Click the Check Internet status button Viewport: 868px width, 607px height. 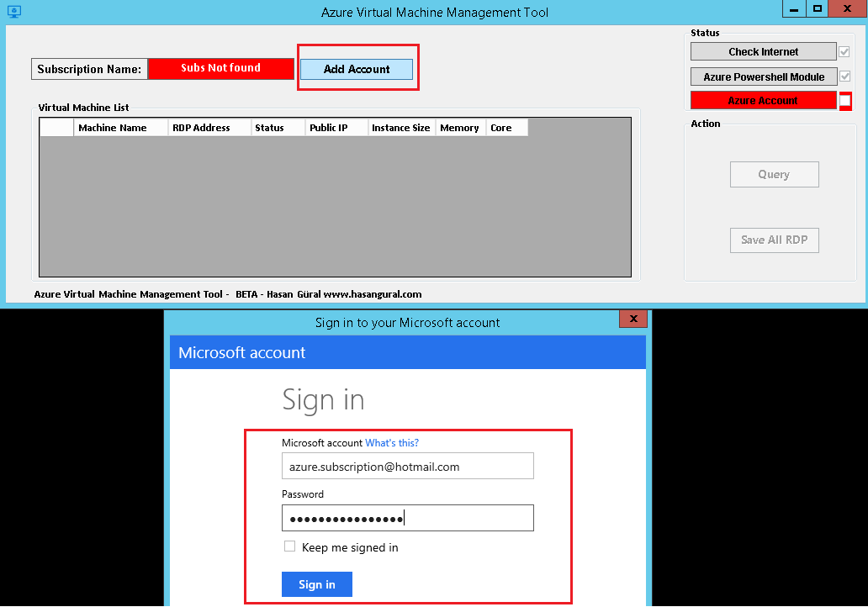[x=763, y=51]
